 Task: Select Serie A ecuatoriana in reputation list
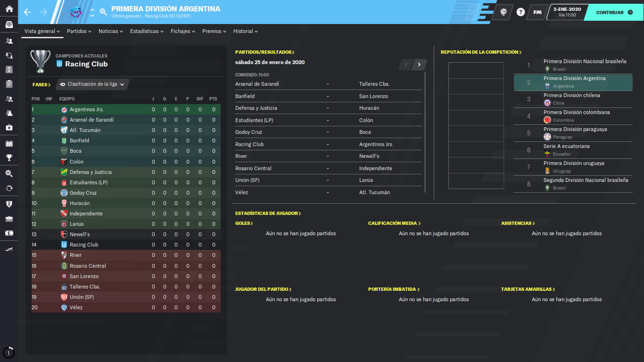573,150
